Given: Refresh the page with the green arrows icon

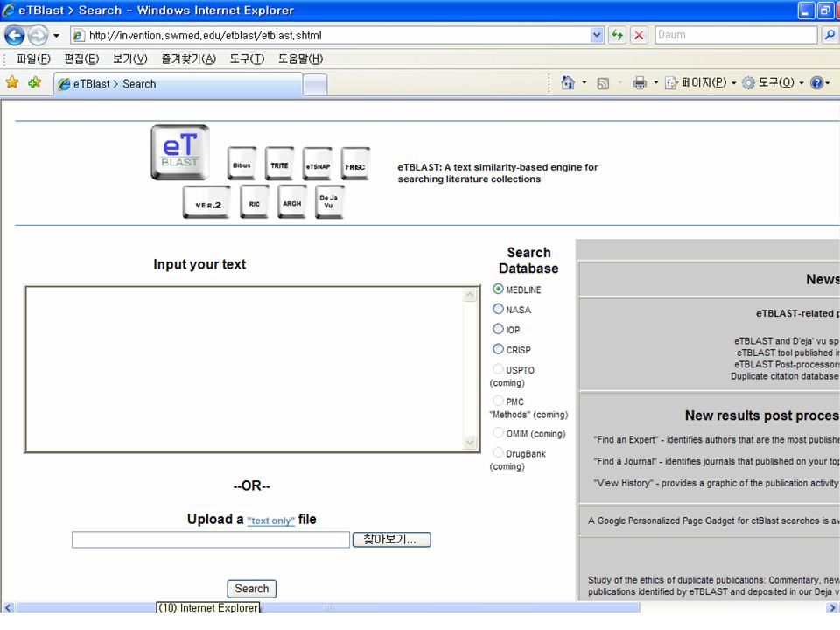Looking at the screenshot, I should (x=617, y=35).
